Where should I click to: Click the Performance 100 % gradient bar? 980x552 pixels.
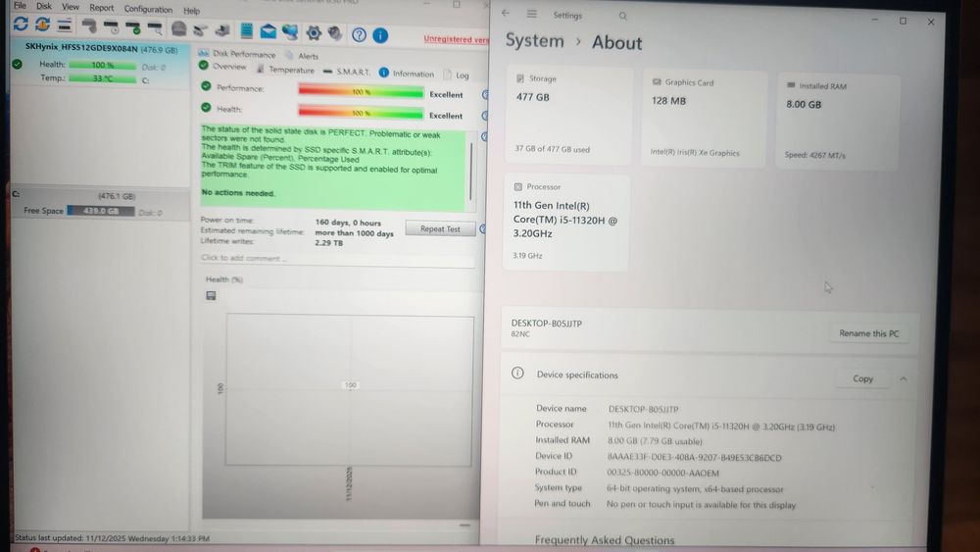[x=361, y=92]
